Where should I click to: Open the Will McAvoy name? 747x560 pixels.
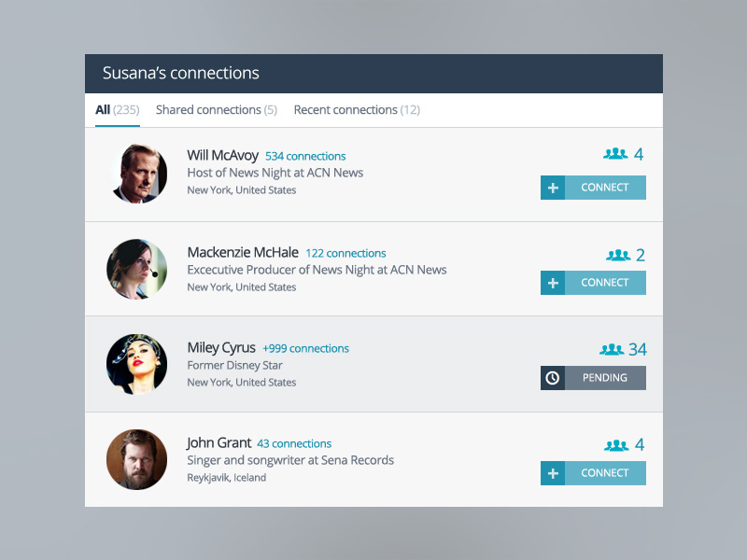(222, 155)
